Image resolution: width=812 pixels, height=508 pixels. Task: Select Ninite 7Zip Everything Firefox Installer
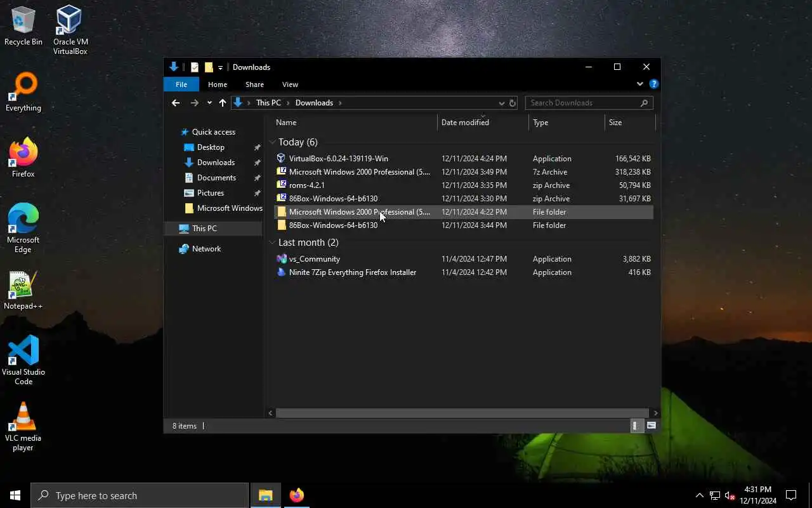463,272
